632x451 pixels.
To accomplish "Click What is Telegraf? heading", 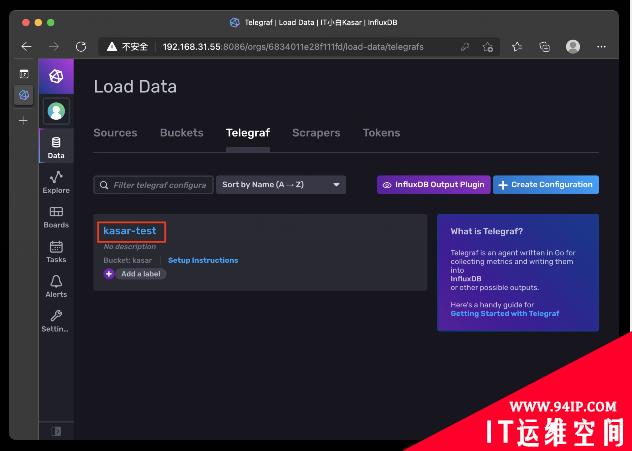I will tap(486, 231).
